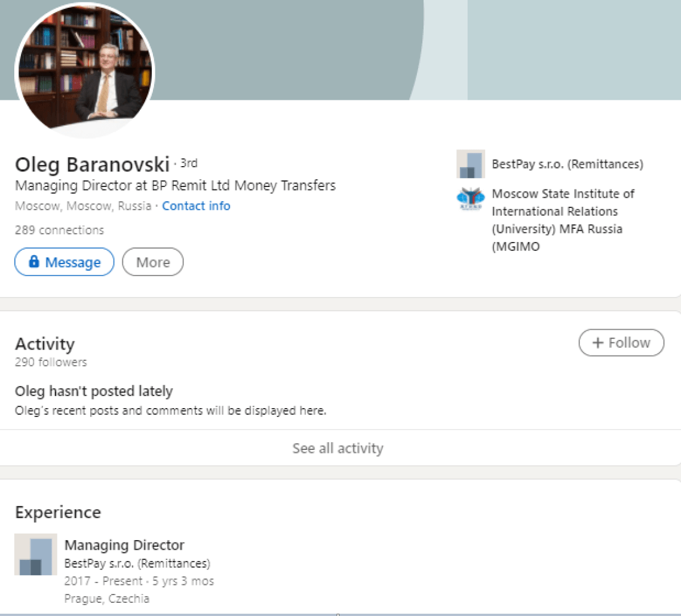The image size is (681, 616).
Task: Open Oleg Baranovski's profile photo
Action: tap(85, 71)
